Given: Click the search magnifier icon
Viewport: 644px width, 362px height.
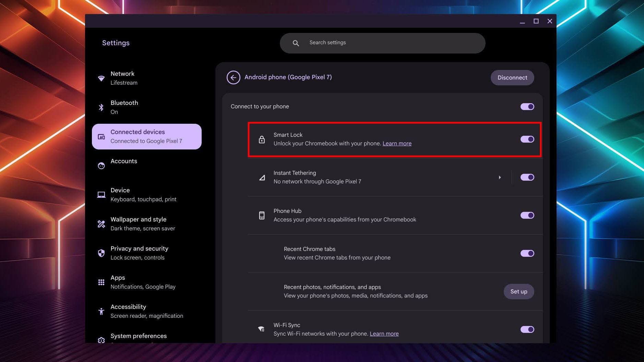Looking at the screenshot, I should click(296, 43).
